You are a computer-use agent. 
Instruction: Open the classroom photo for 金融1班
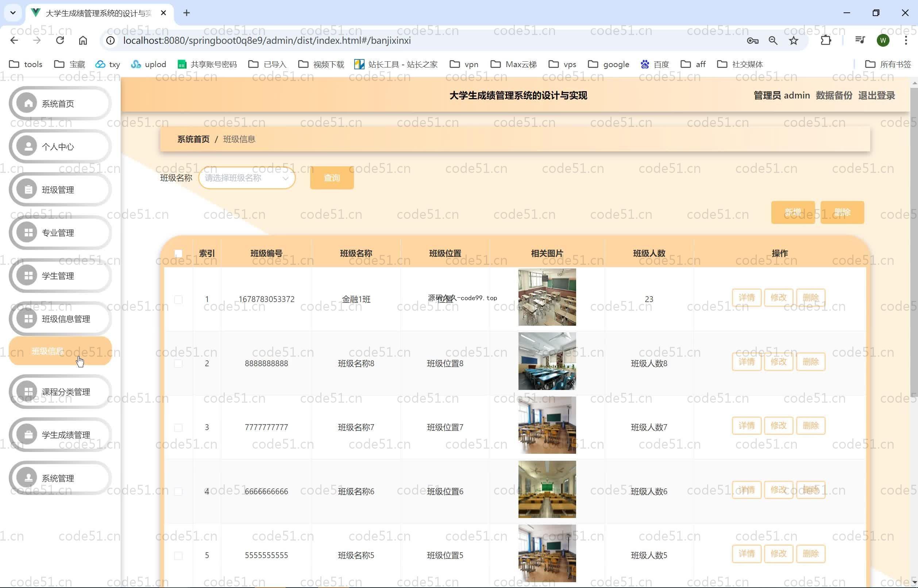tap(547, 297)
